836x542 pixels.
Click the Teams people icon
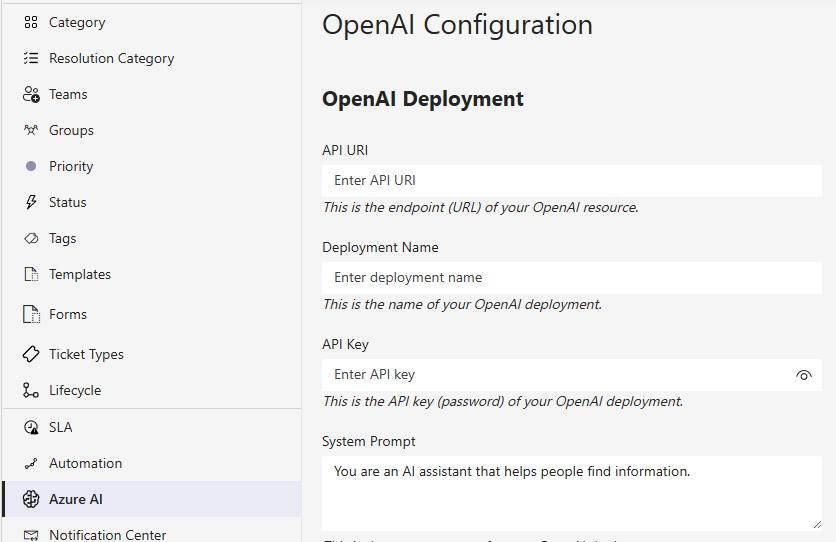(31, 94)
